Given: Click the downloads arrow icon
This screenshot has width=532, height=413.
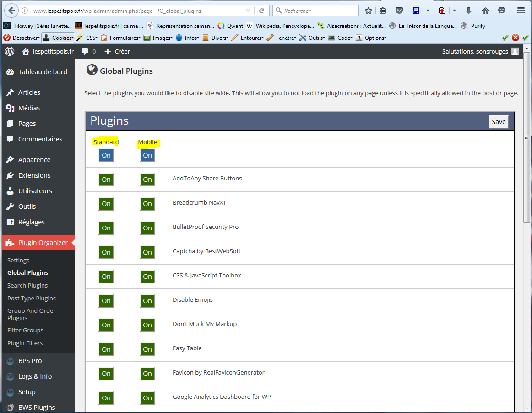Looking at the screenshot, I should [x=468, y=11].
